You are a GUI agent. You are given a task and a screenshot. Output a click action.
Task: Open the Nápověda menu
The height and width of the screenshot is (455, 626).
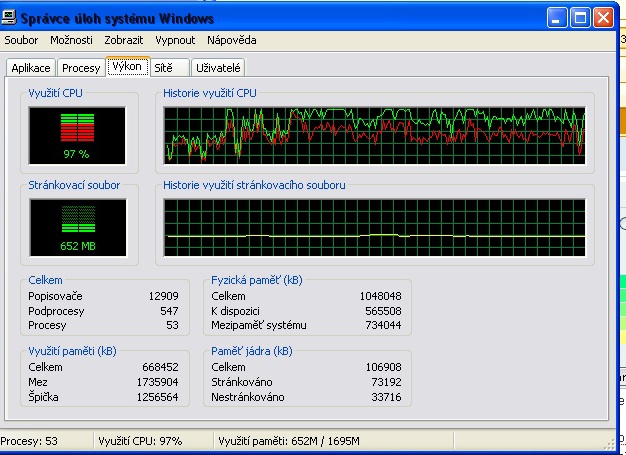[x=232, y=40]
